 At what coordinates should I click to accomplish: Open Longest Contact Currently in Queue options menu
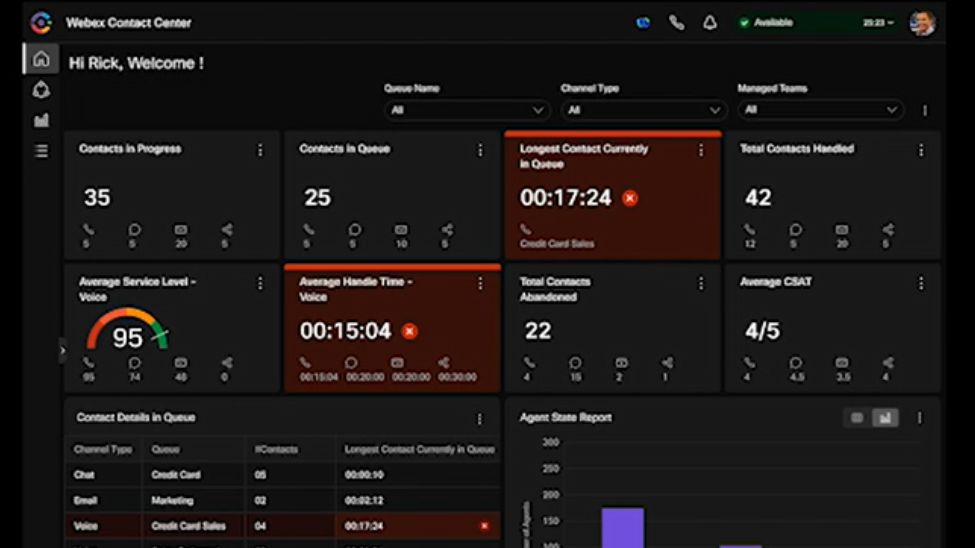tap(701, 151)
